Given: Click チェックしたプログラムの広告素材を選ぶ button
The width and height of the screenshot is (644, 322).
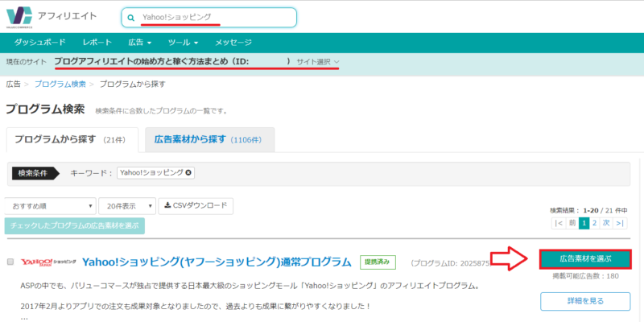Looking at the screenshot, I should (75, 225).
